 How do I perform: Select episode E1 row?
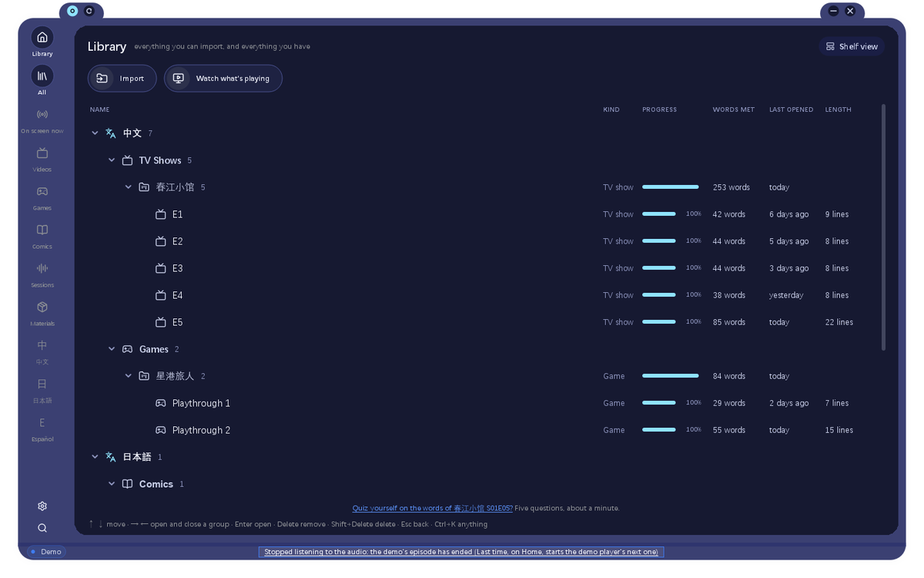click(483, 214)
